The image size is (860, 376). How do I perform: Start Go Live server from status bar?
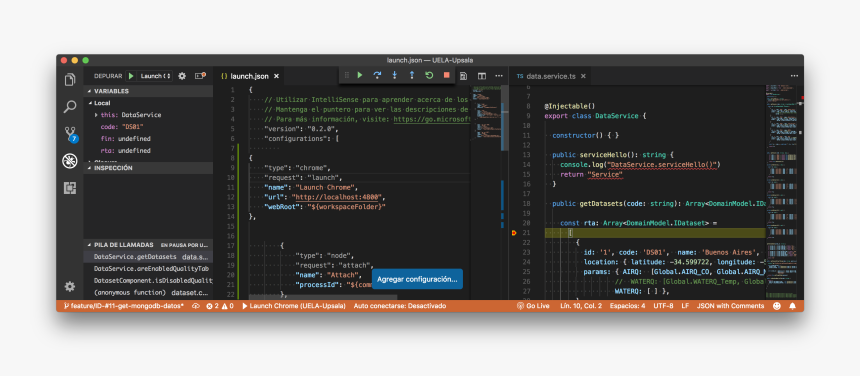(x=533, y=306)
